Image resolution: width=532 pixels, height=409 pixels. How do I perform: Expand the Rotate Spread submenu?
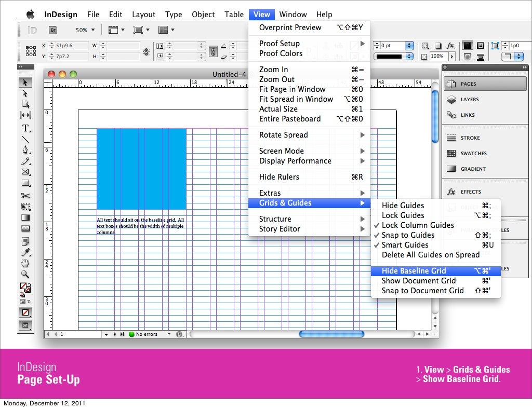tap(309, 135)
